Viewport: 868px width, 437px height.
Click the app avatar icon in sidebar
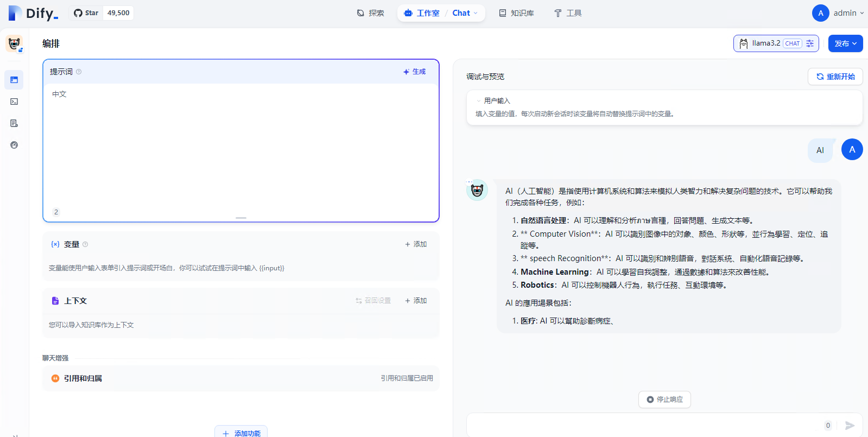coord(14,43)
